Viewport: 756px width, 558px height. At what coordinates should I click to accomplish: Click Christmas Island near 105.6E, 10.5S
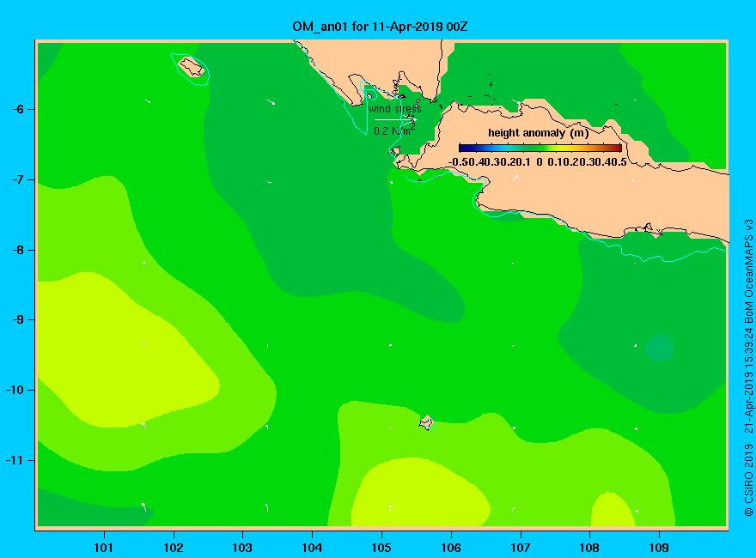[427, 423]
